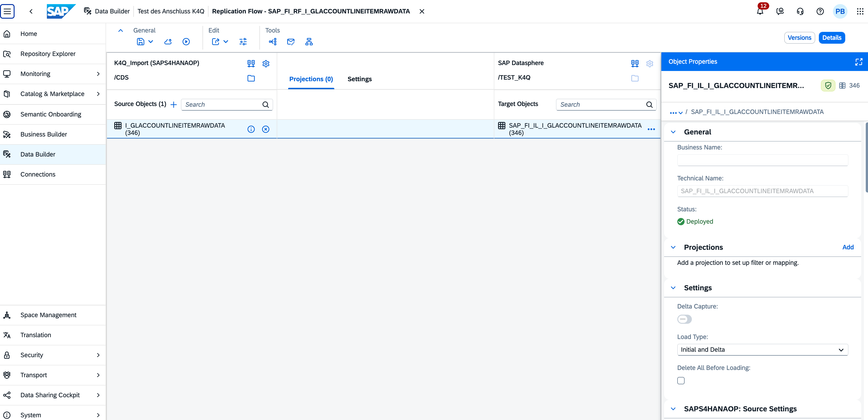The image size is (868, 420).
Task: Click the Details button
Action: point(832,38)
